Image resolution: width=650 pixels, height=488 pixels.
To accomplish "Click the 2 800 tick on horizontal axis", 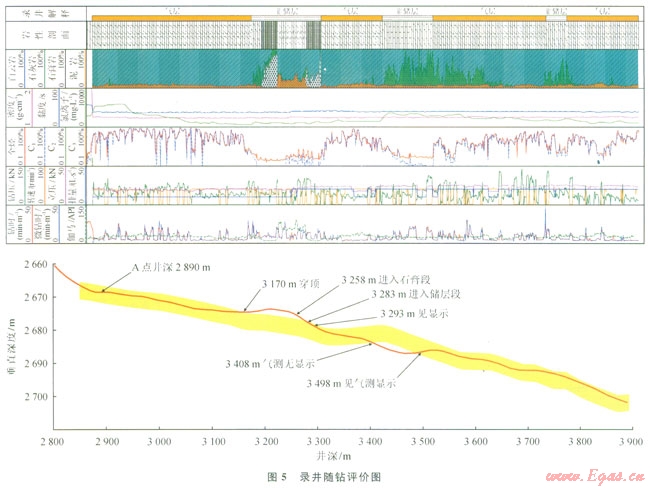I will (x=53, y=440).
